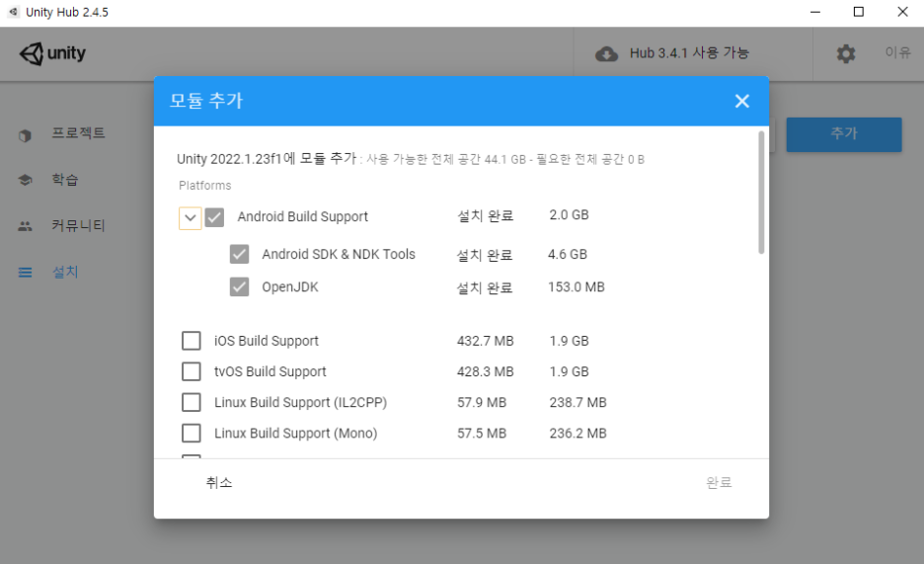Image resolution: width=924 pixels, height=564 pixels.
Task: Click Hub 3.4.1 사용 가능 update notice
Action: [x=689, y=53]
